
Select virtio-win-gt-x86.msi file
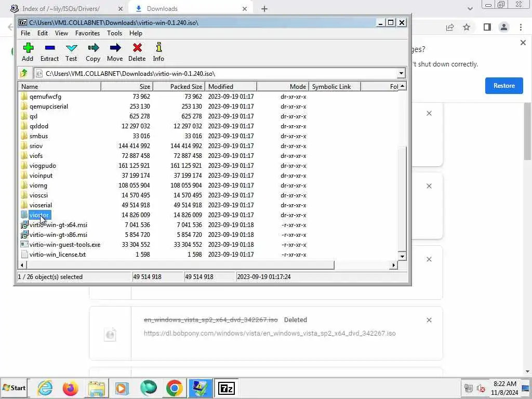(58, 235)
